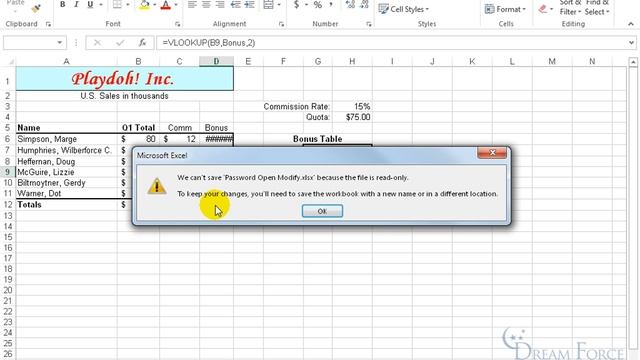Toggle Underline formatting
This screenshot has width=640, height=360.
90,4
